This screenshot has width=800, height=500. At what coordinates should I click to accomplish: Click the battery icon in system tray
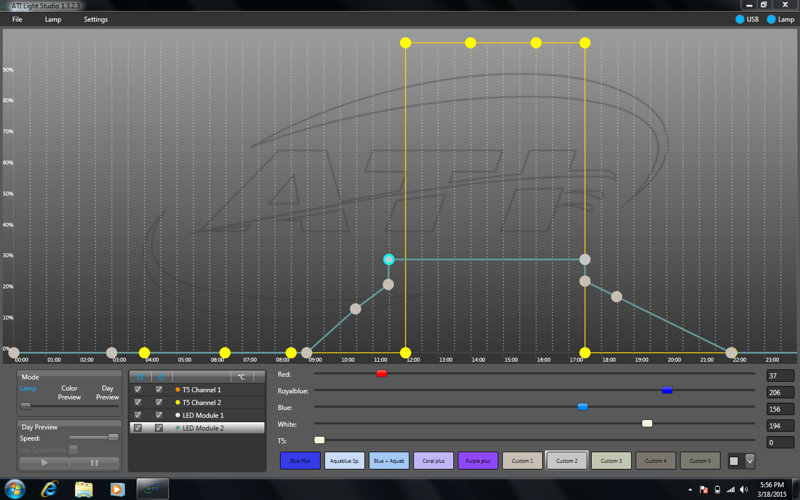tap(717, 490)
